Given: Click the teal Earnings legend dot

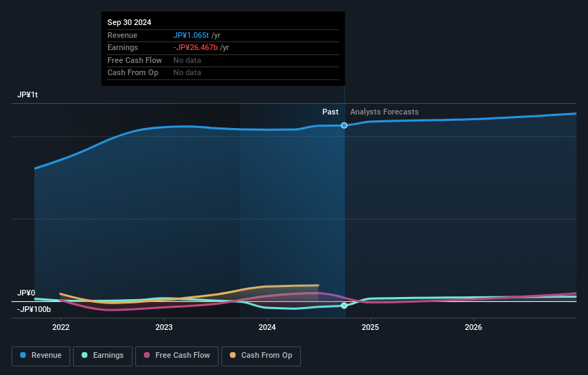Looking at the screenshot, I should coord(85,355).
